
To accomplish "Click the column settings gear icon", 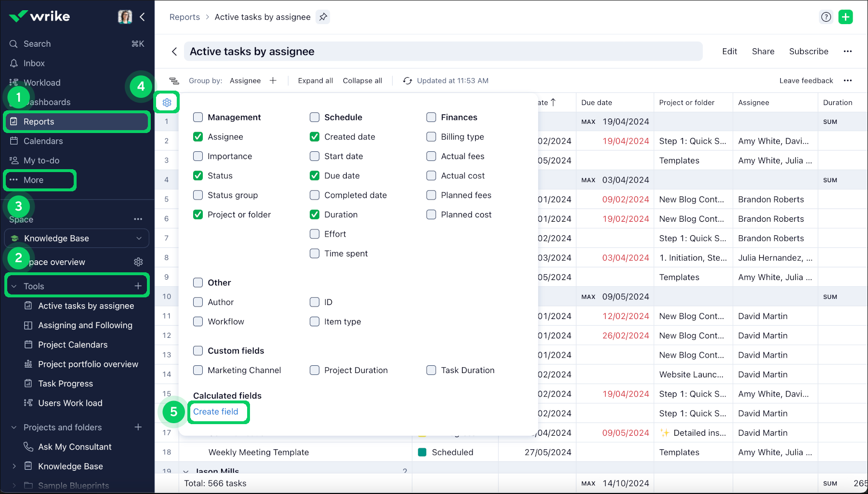I will (x=167, y=103).
